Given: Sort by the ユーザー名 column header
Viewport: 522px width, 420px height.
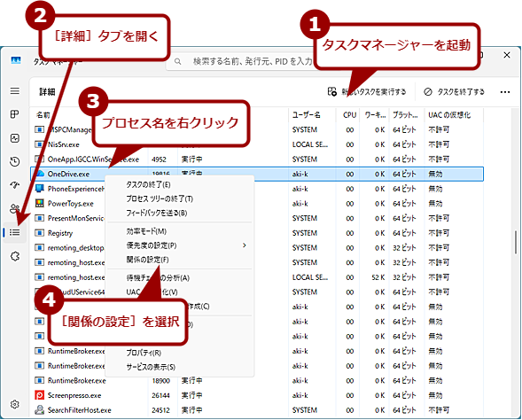Looking at the screenshot, I should pos(307,115).
